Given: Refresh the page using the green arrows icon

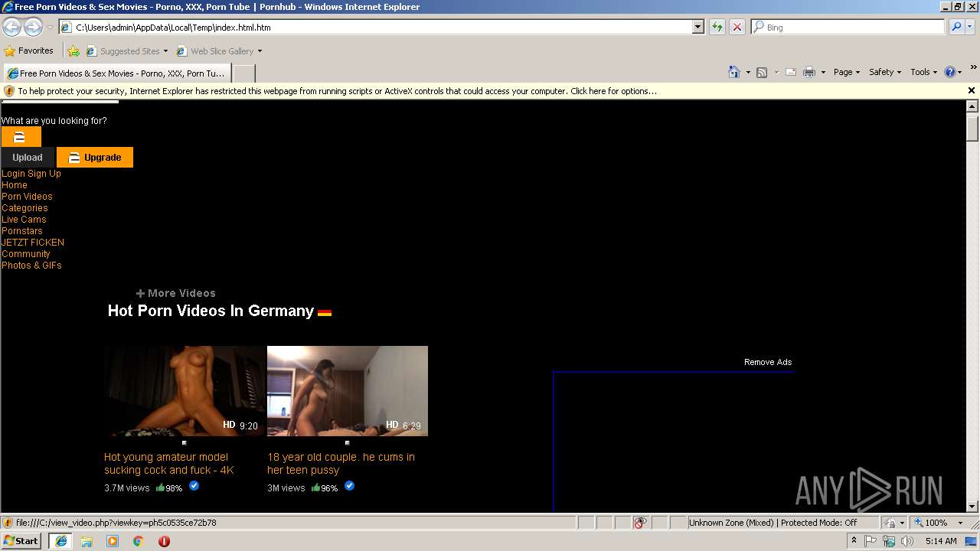Looking at the screenshot, I should tap(717, 27).
